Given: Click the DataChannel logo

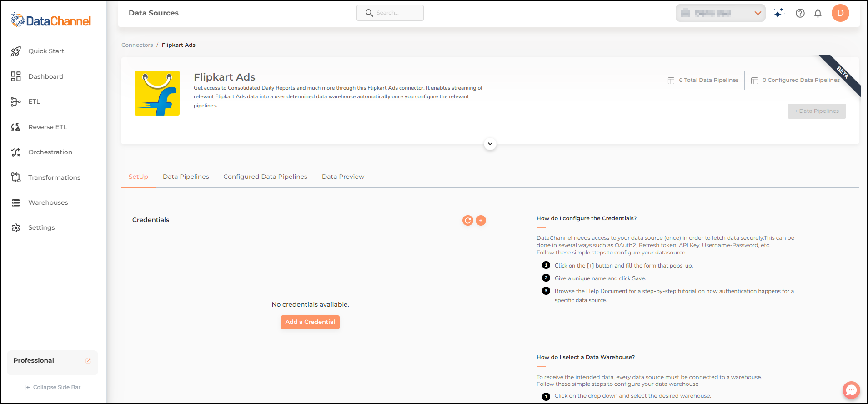Looking at the screenshot, I should pyautogui.click(x=51, y=20).
